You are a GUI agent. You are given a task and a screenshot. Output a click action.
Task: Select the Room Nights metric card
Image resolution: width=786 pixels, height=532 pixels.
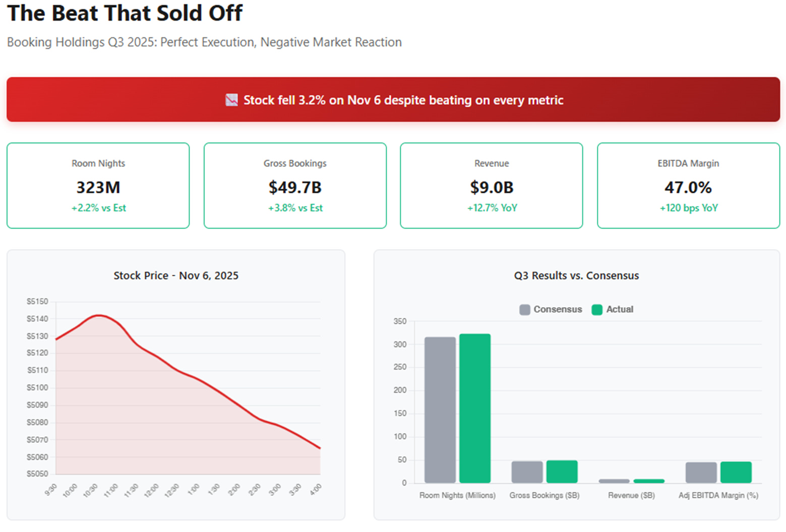pyautogui.click(x=98, y=186)
